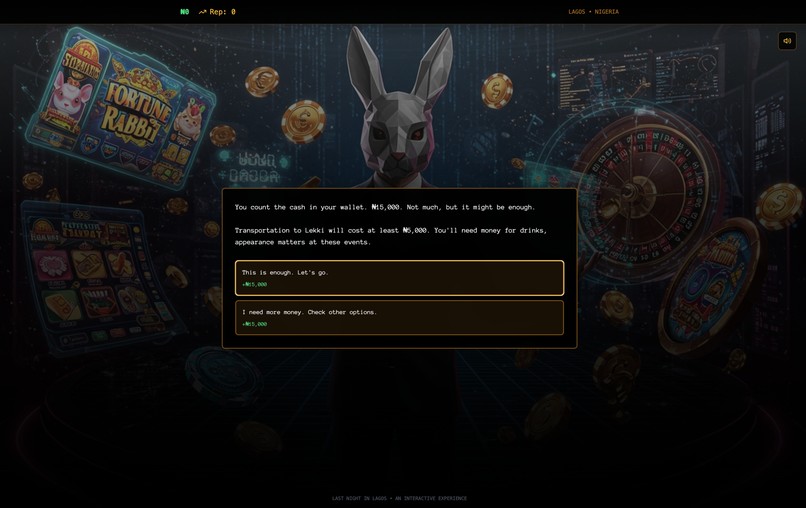Click the roulette wheel center
The width and height of the screenshot is (806, 508).
coord(631,192)
